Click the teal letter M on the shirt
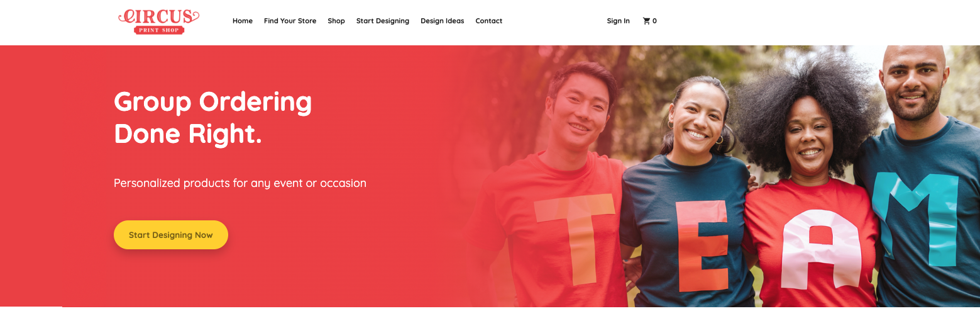Image resolution: width=980 pixels, height=311 pixels. click(x=915, y=217)
